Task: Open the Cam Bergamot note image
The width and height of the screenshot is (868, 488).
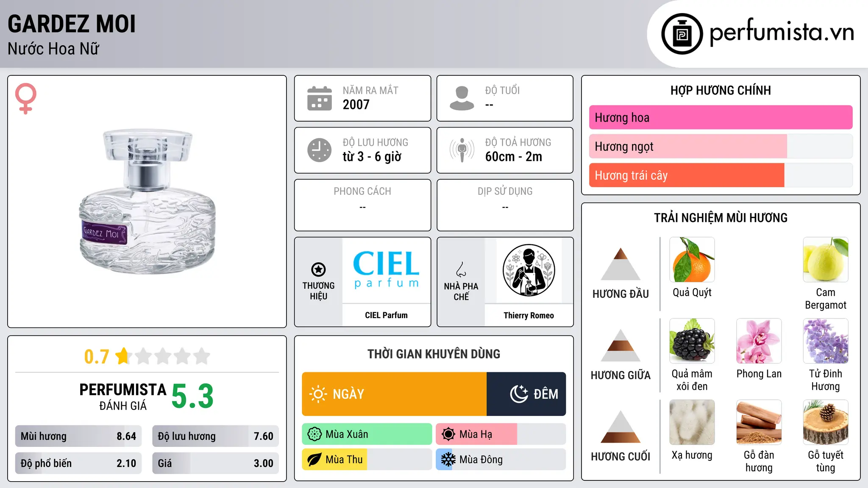Action: [x=826, y=260]
